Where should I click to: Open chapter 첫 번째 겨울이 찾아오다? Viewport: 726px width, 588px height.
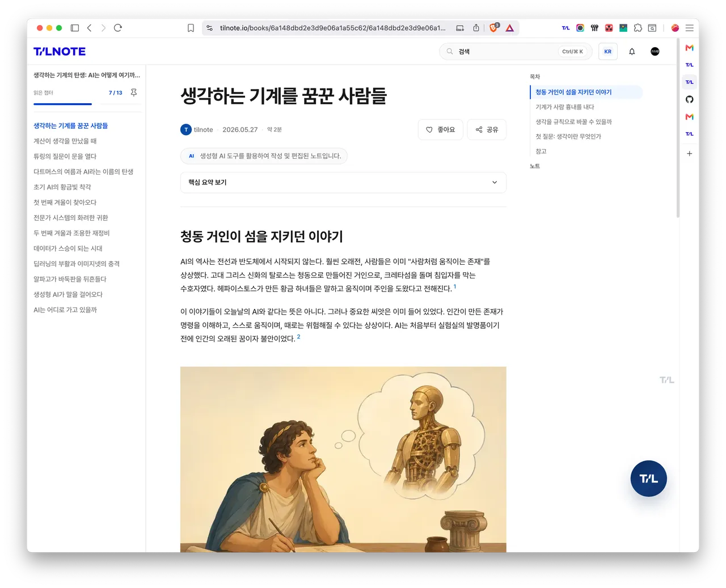pyautogui.click(x=65, y=202)
